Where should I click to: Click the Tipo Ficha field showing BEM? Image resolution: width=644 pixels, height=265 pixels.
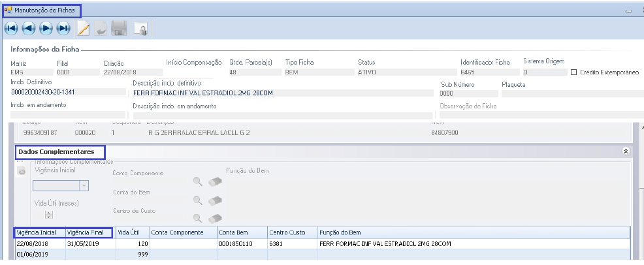click(319, 72)
